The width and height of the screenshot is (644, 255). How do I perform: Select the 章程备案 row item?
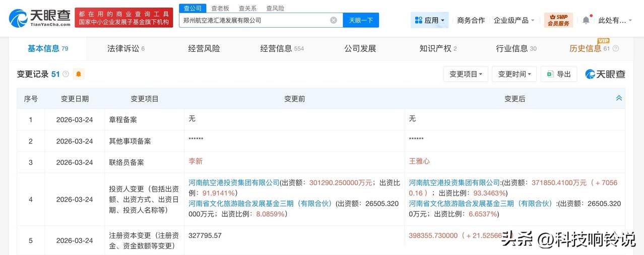[123, 120]
